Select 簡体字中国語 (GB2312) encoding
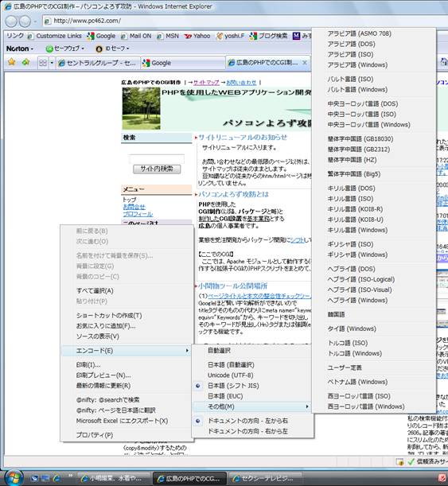The height and width of the screenshot is (486, 448). click(x=374, y=150)
